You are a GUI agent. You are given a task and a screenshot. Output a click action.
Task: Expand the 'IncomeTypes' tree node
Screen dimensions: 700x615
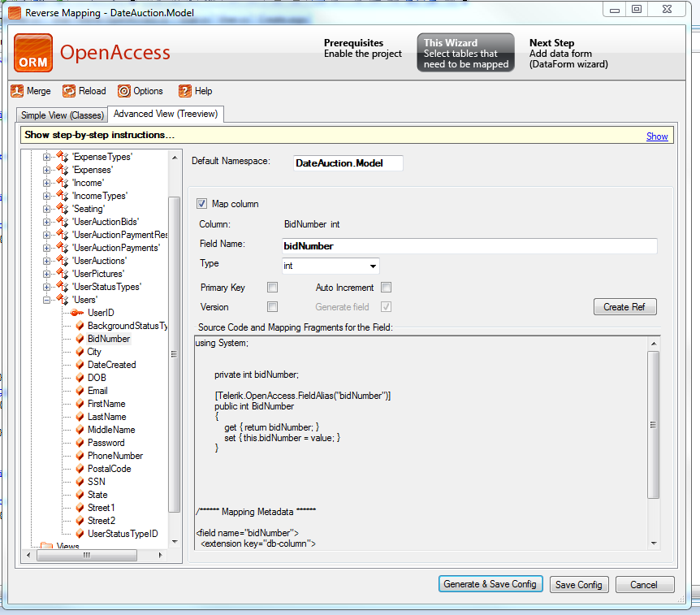(46, 196)
